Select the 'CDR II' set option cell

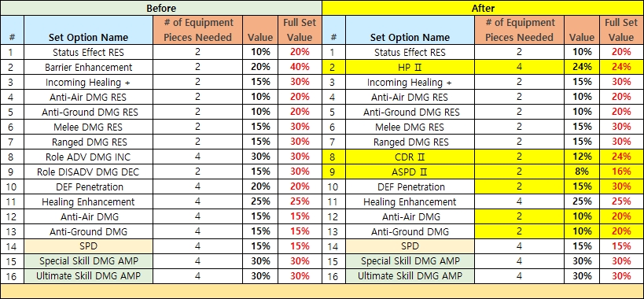coord(410,157)
